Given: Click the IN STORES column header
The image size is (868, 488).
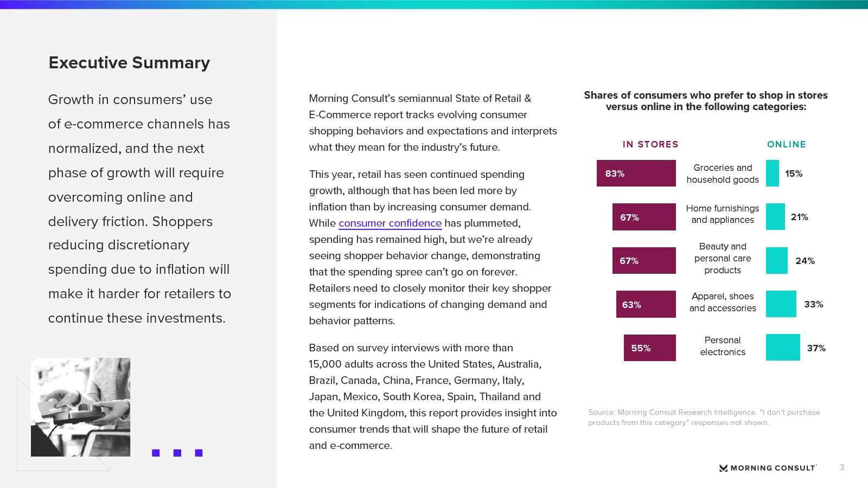Looking at the screenshot, I should 650,144.
